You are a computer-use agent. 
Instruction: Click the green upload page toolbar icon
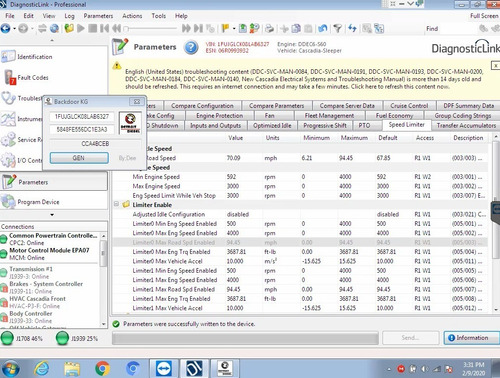[x=243, y=29]
